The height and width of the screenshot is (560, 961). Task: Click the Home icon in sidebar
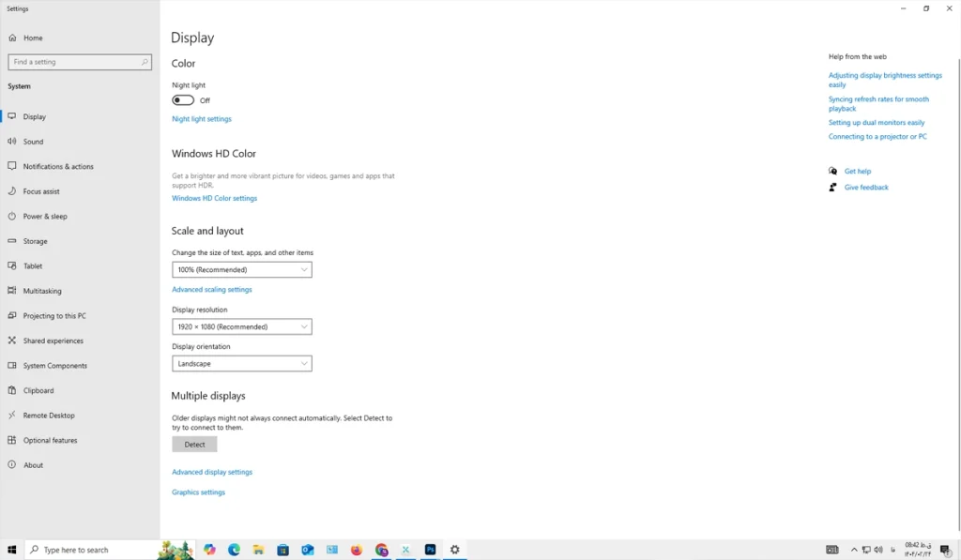[12, 38]
